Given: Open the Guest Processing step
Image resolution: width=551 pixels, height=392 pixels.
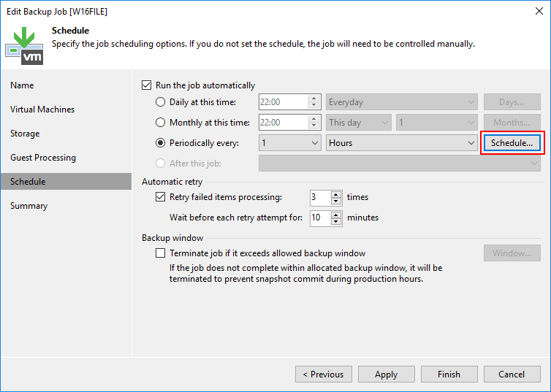Looking at the screenshot, I should (x=42, y=158).
